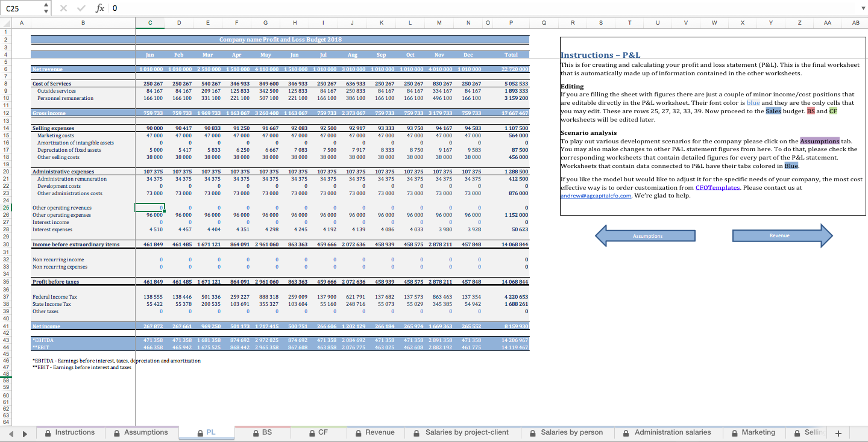Click the 'State Income Tax' label
The width and height of the screenshot is (868, 442).
tap(52, 304)
